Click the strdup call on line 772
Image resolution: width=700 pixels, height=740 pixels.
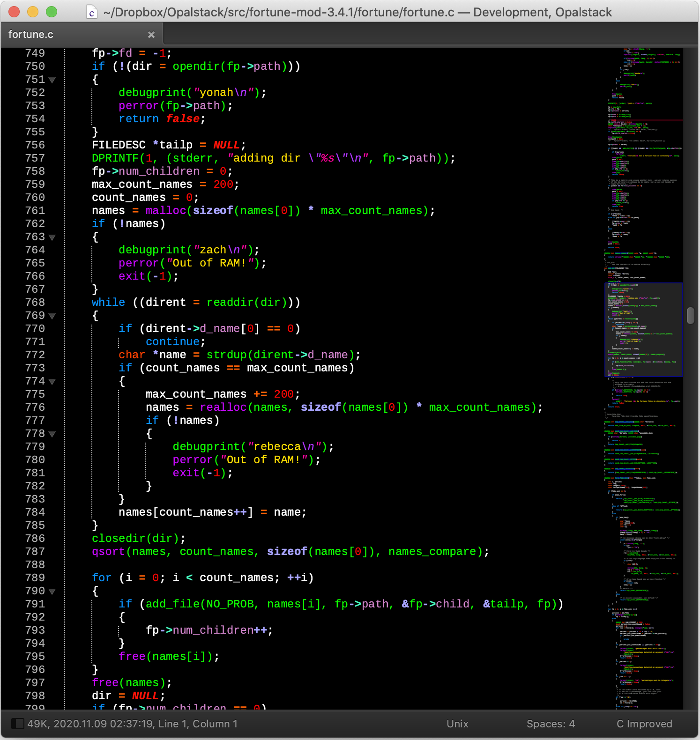280,355
